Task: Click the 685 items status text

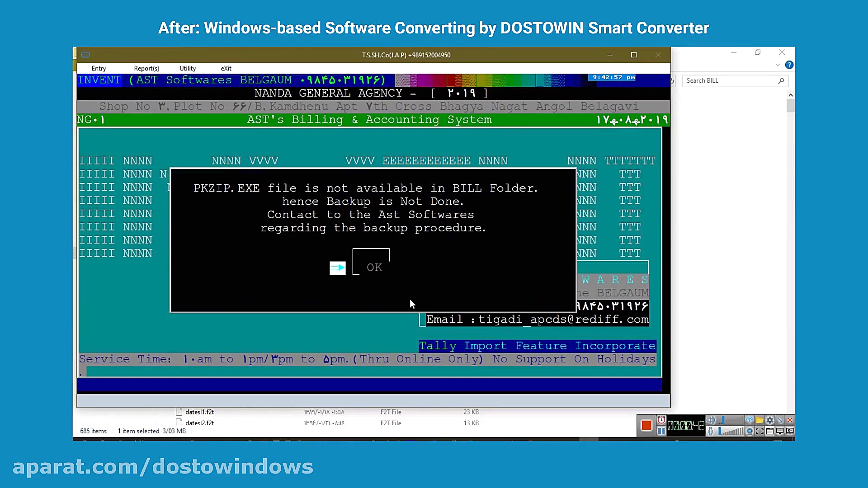Action: pyautogui.click(x=93, y=431)
